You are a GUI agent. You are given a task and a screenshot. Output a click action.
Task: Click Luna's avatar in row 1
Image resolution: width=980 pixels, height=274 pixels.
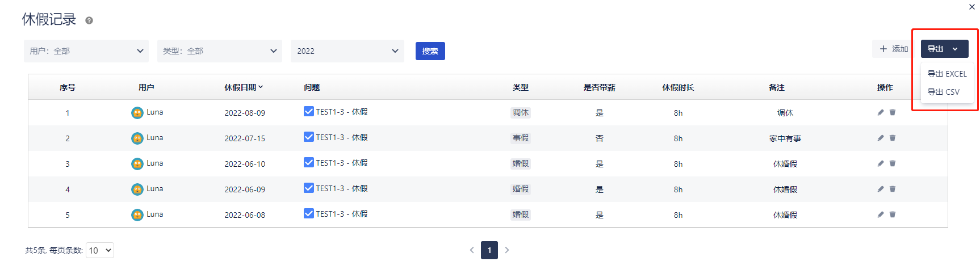[x=137, y=113]
